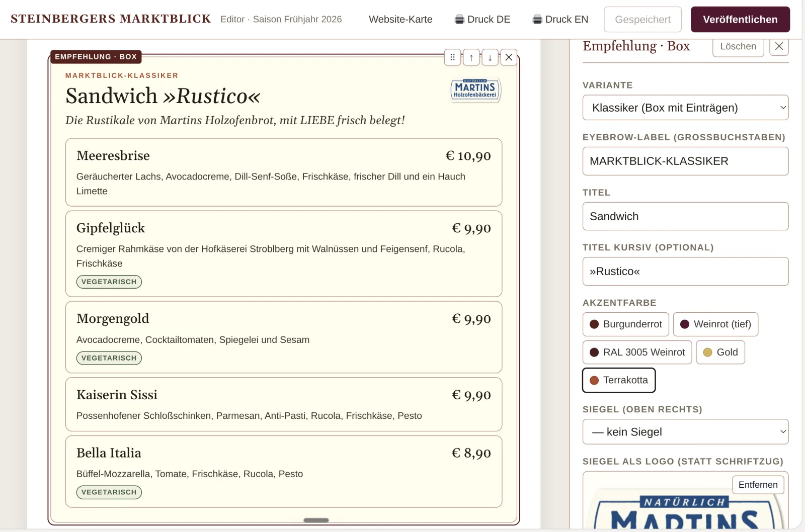
Task: Click the drag handle grip icon on the box
Action: 452,57
